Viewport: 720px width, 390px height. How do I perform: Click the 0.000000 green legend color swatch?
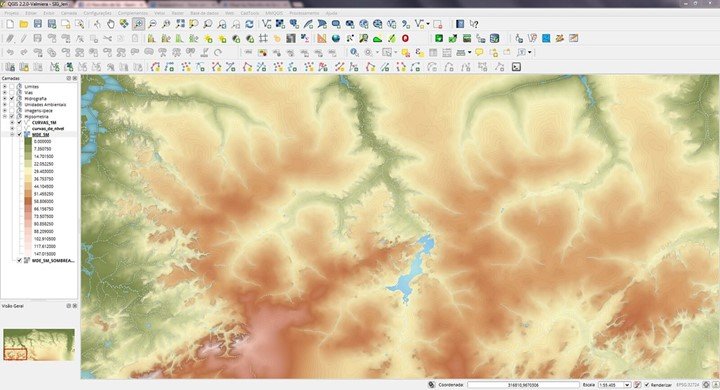coord(28,142)
